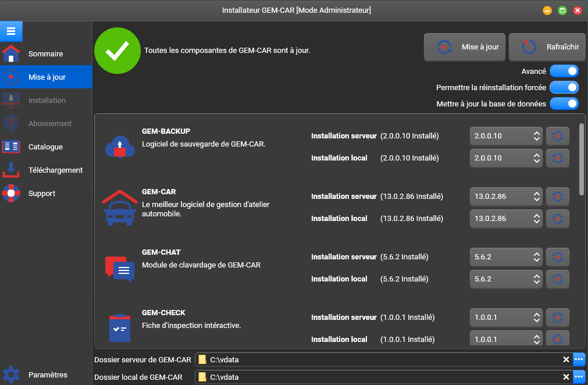Toggle the hamburger menu button

coord(11,31)
